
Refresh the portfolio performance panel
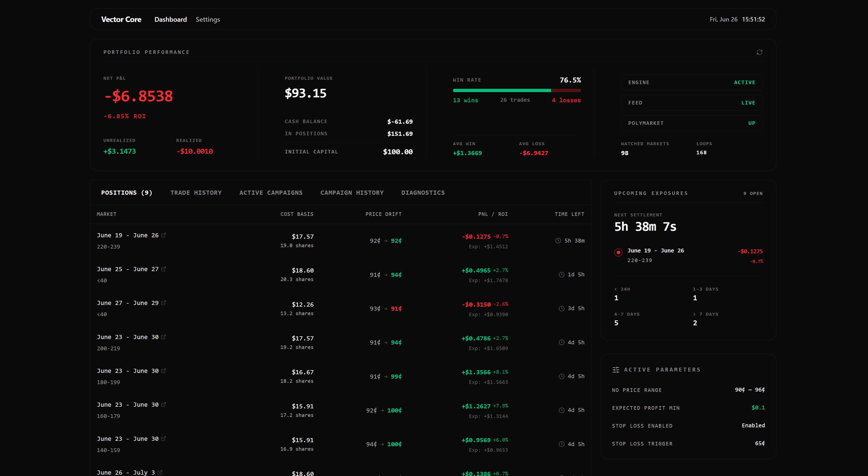tap(759, 52)
